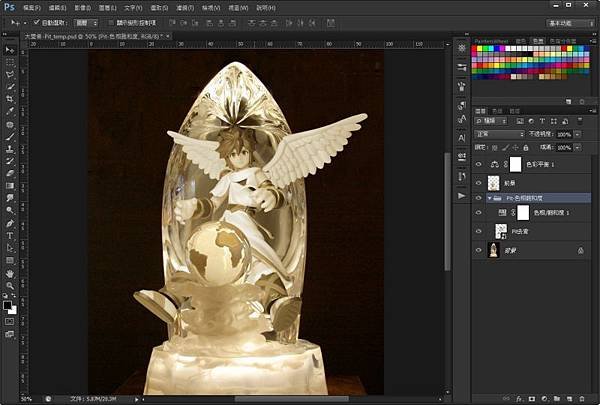Select the History Brush tool
Image resolution: width=600 pixels, height=405 pixels.
pyautogui.click(x=10, y=161)
